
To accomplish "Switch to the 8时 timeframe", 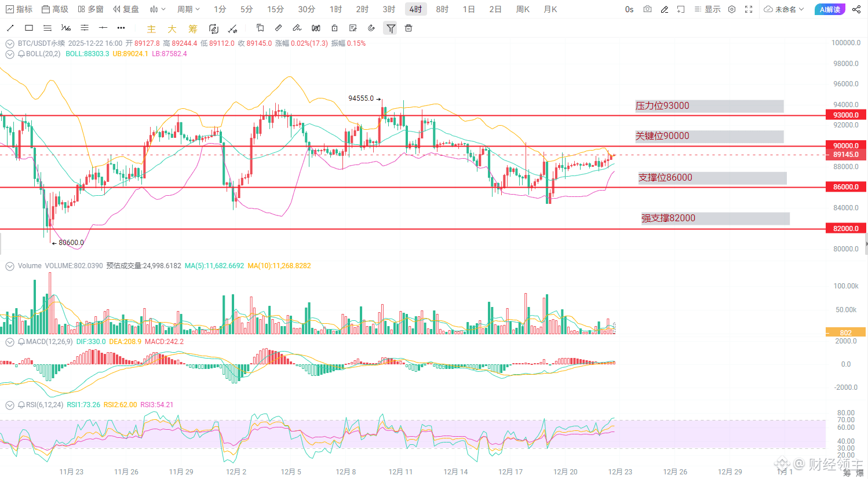I will (x=442, y=9).
